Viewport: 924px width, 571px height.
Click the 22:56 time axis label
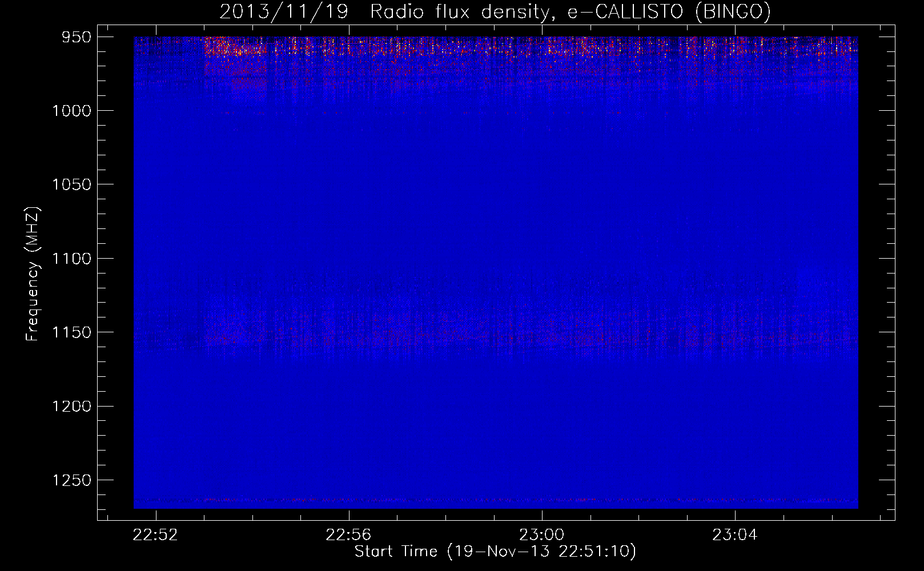click(348, 535)
